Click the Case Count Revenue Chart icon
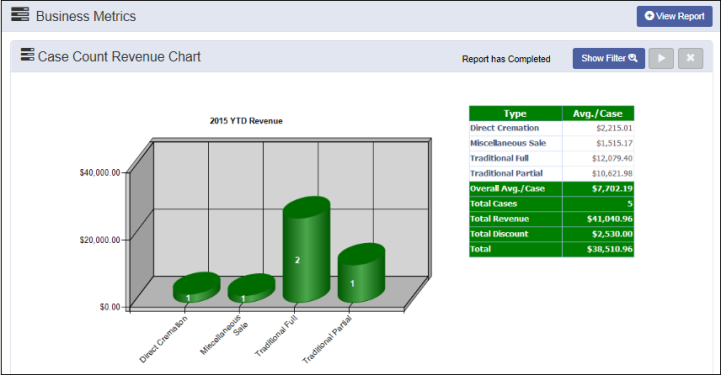Image resolution: width=721 pixels, height=375 pixels. pos(28,55)
